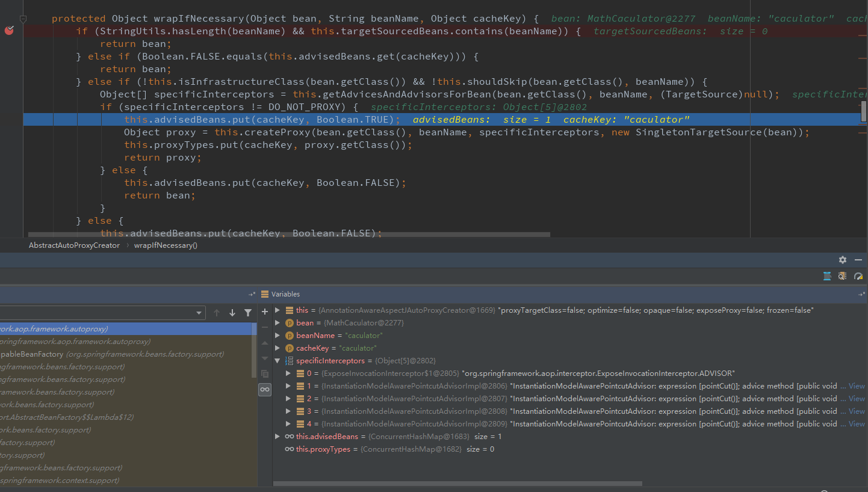Open debugger settings gear icon
The width and height of the screenshot is (868, 492).
(x=843, y=260)
